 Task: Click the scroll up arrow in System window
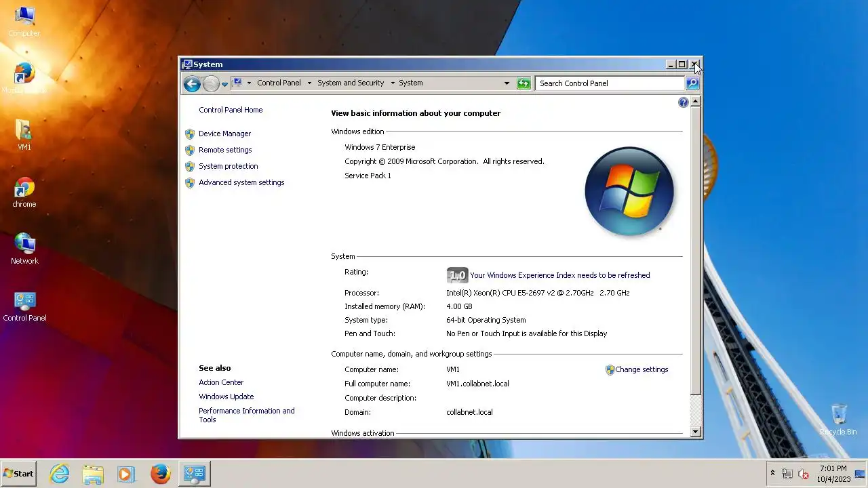(695, 102)
